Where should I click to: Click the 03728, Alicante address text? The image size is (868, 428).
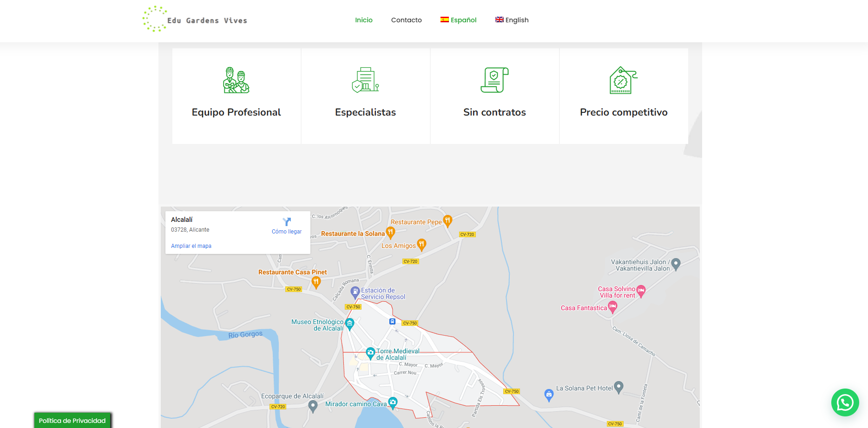(x=190, y=230)
